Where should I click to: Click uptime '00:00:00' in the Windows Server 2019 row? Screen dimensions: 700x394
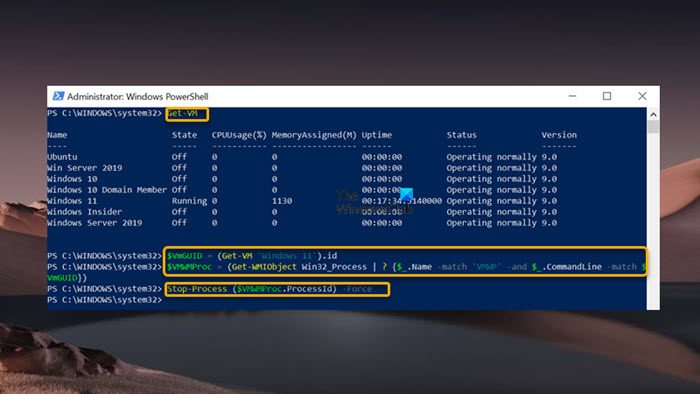point(382,223)
